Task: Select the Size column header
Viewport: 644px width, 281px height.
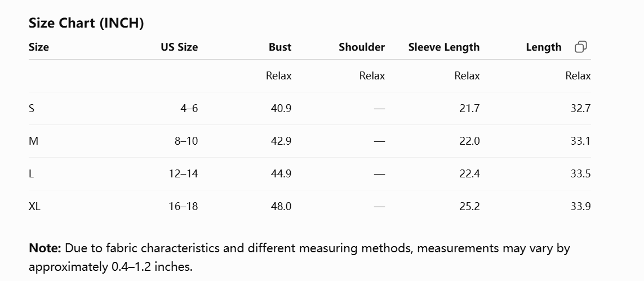Action: [39, 47]
